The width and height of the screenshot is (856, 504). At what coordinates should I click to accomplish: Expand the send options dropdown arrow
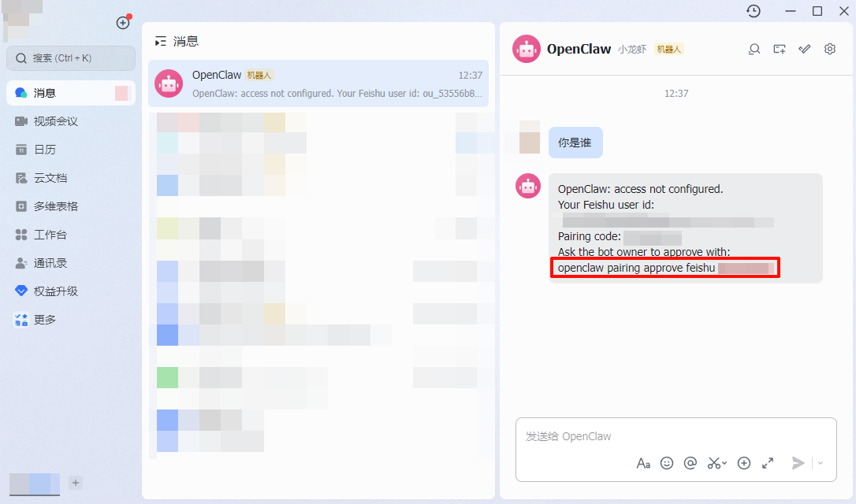821,463
